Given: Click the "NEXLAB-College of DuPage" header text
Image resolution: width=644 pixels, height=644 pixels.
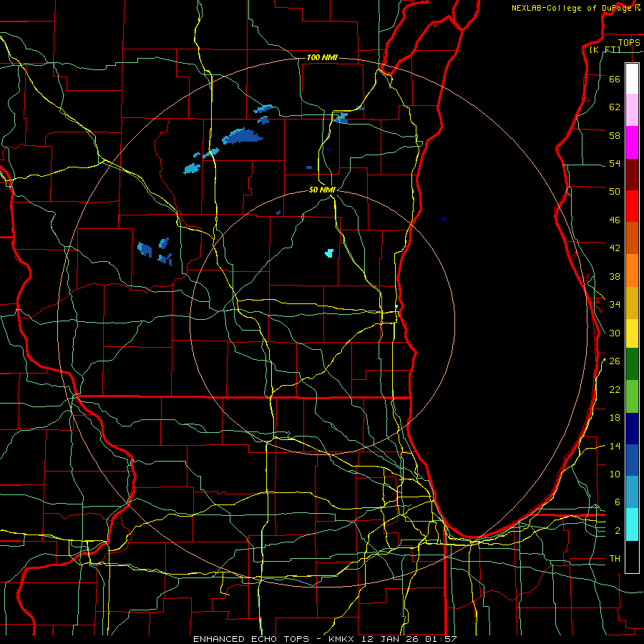Looking at the screenshot, I should pos(572,8).
